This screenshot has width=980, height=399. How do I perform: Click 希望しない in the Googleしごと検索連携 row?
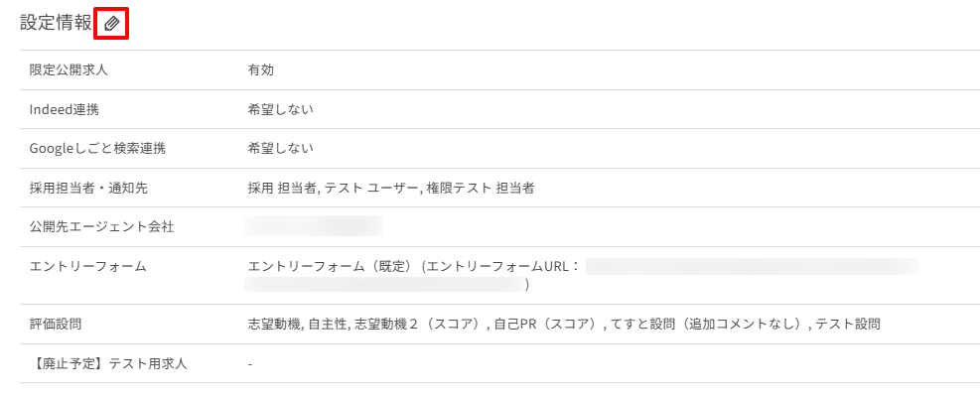(280, 149)
